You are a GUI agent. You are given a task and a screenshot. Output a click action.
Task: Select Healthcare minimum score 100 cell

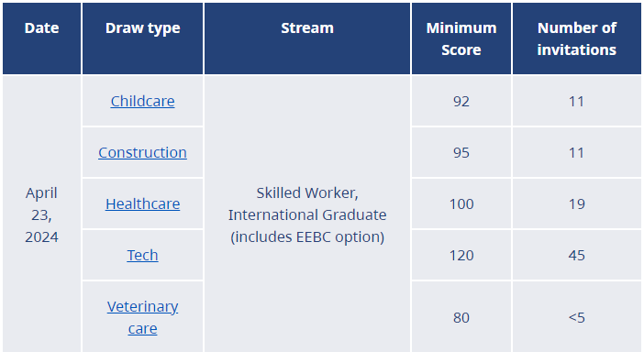click(461, 203)
